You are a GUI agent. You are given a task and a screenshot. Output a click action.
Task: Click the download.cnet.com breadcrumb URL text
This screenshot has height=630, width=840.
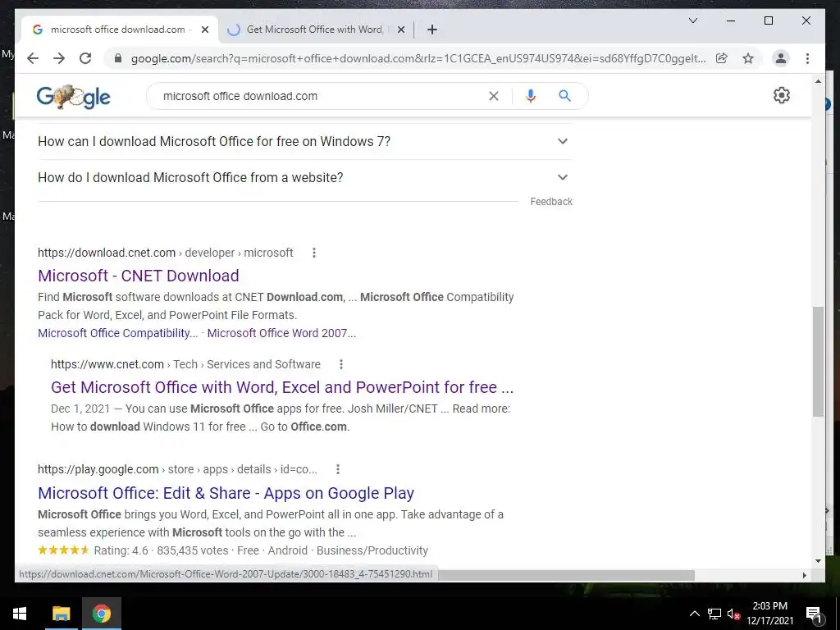(x=166, y=253)
